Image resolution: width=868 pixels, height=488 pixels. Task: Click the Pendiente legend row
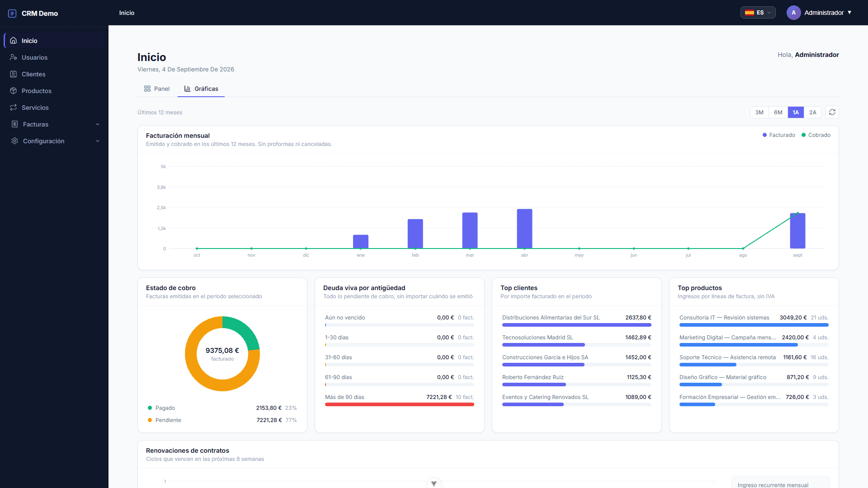coord(222,420)
